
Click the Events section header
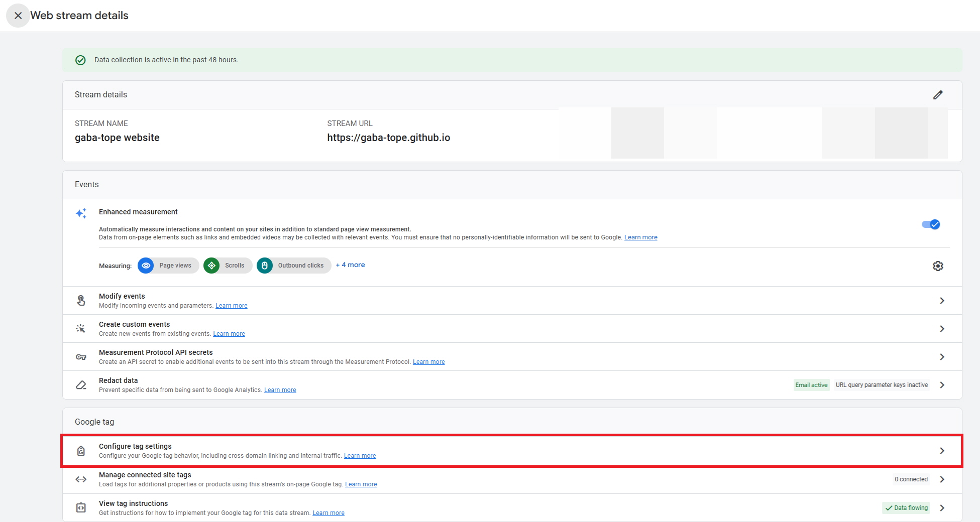click(87, 185)
